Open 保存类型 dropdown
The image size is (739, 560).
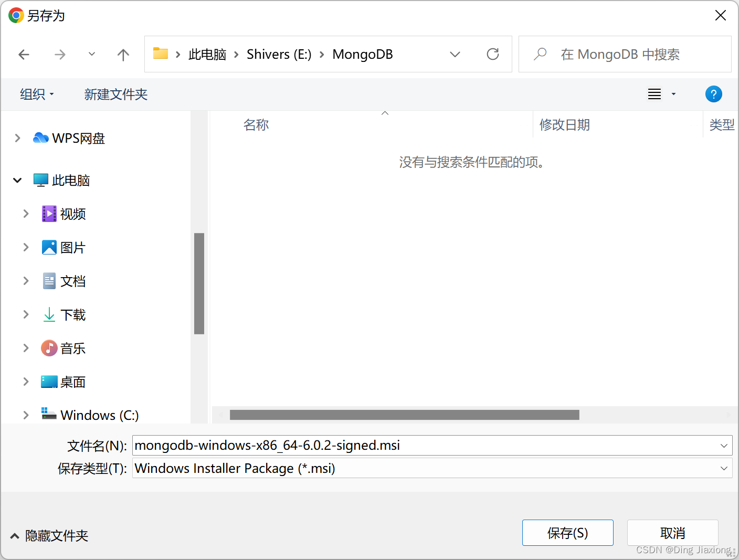coord(432,468)
